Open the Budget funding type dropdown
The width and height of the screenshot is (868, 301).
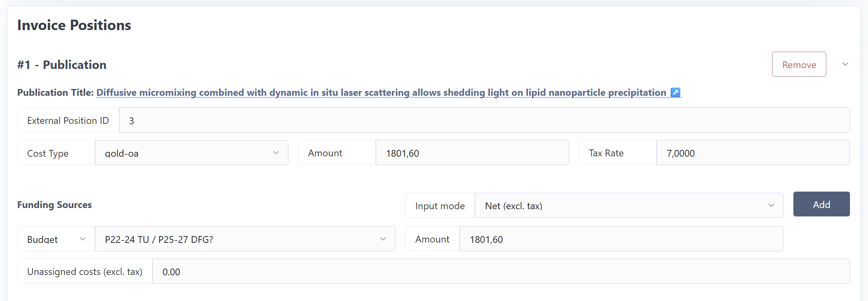click(x=56, y=239)
